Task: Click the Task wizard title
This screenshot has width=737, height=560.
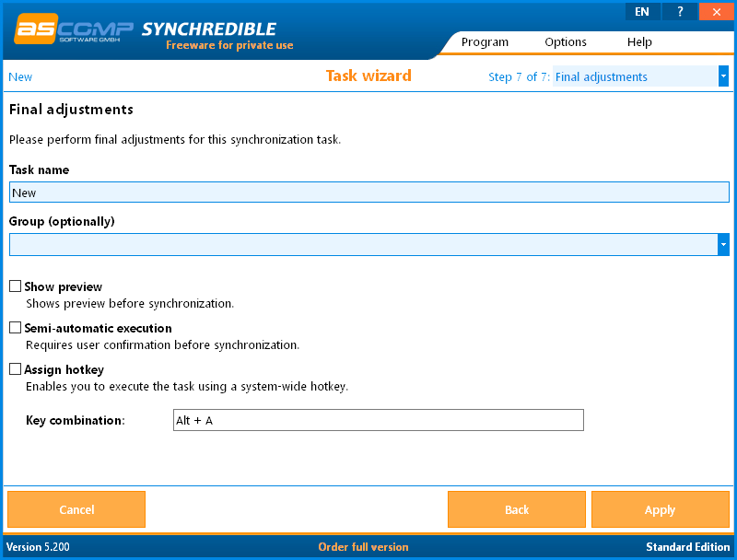Action: [x=368, y=76]
